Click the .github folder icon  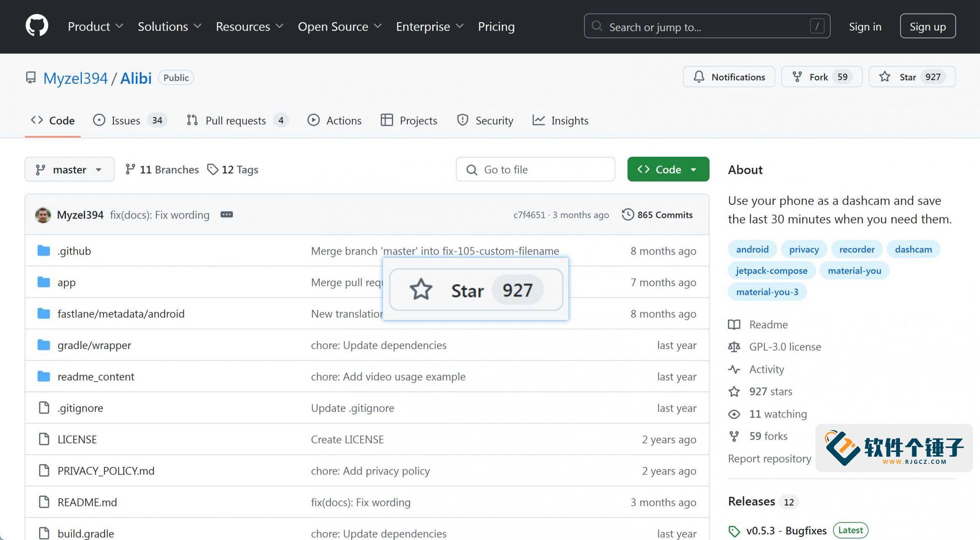(44, 250)
